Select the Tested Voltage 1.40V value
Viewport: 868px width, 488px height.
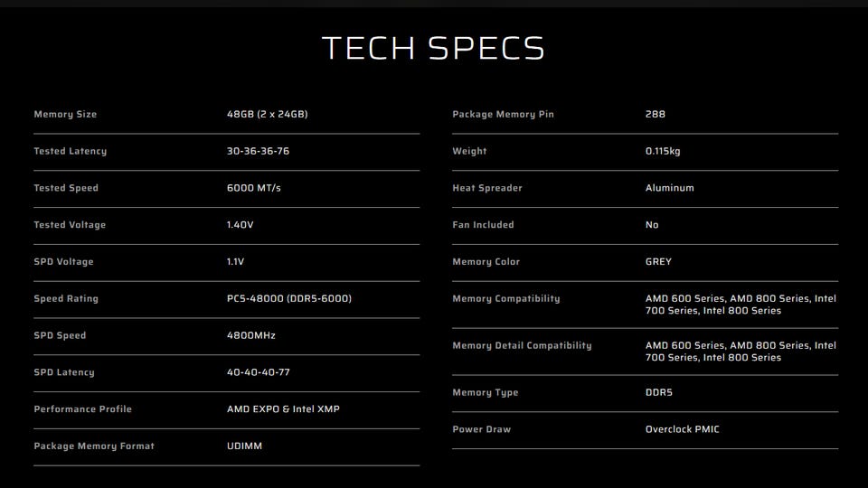click(x=241, y=225)
